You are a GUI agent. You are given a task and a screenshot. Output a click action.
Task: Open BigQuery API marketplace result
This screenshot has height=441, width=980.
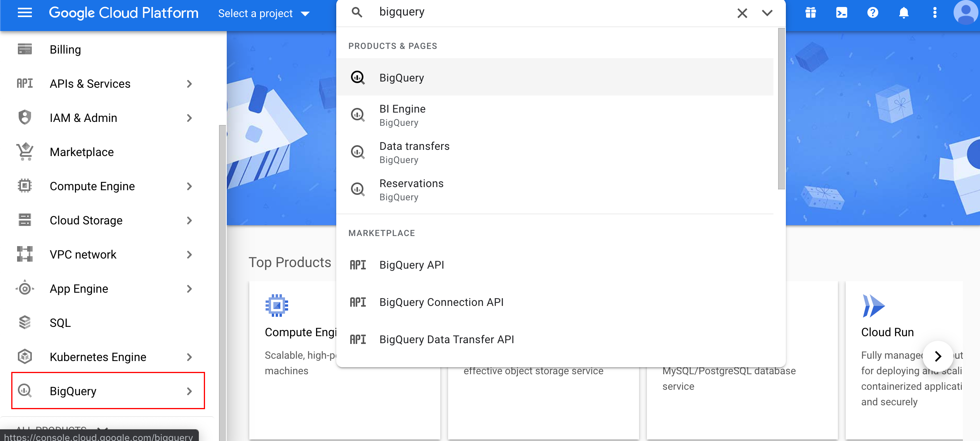coord(555,265)
